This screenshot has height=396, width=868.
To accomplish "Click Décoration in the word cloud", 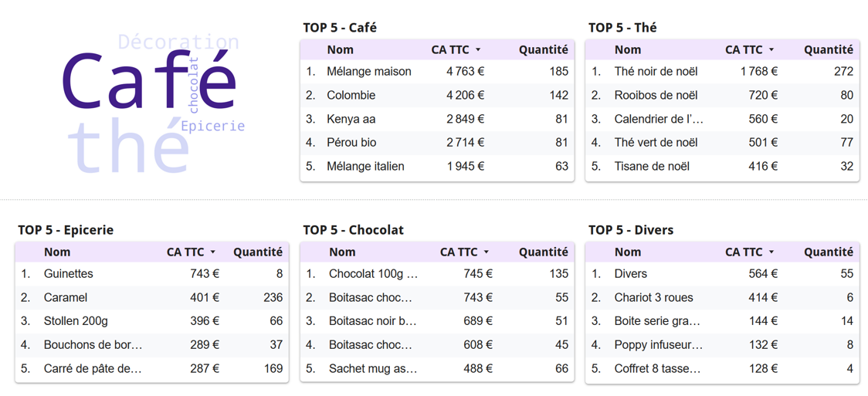I will pyautogui.click(x=178, y=42).
